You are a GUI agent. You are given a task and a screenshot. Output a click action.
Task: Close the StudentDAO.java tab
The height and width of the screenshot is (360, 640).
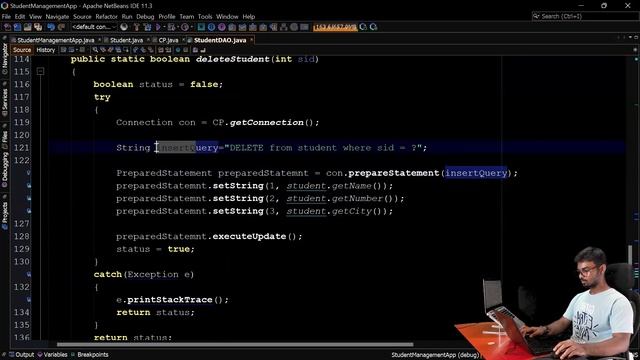tap(251, 40)
